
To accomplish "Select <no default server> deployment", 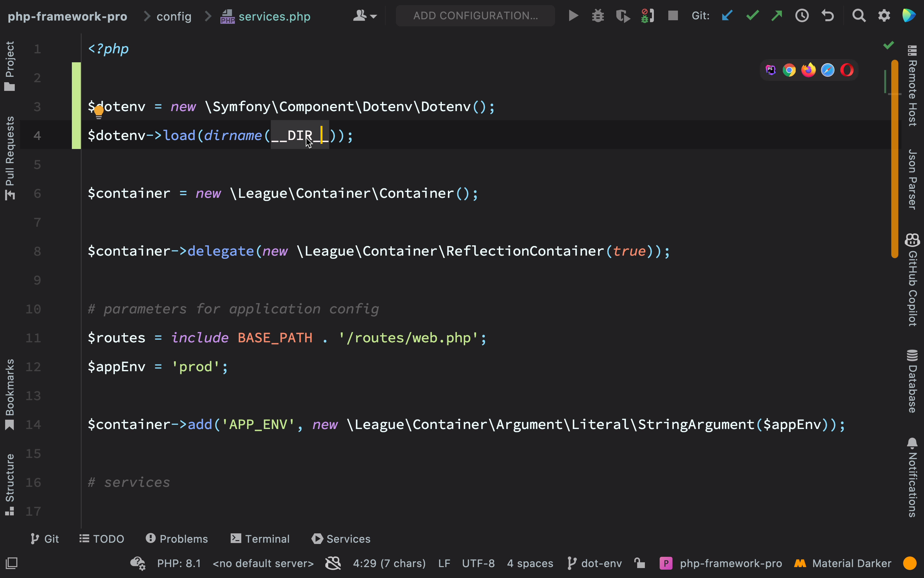I will (x=263, y=564).
